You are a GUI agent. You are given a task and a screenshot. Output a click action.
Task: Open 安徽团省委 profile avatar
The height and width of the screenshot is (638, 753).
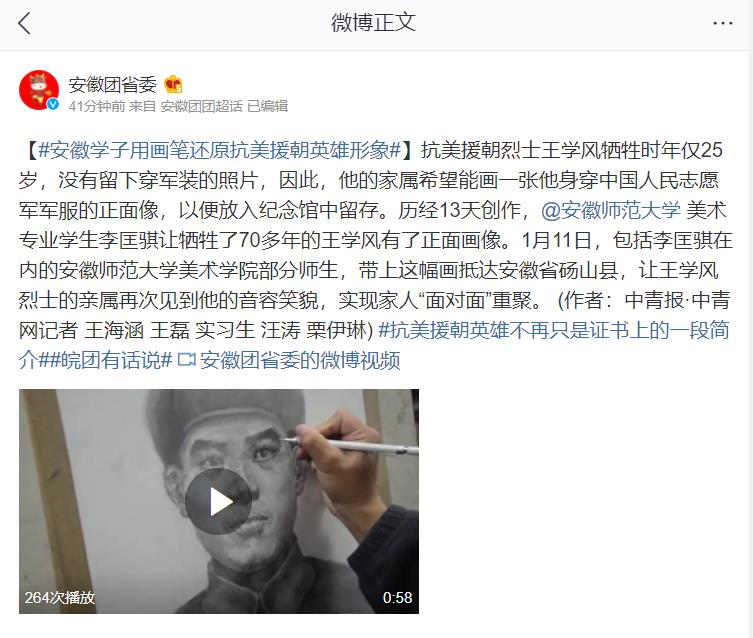(39, 90)
